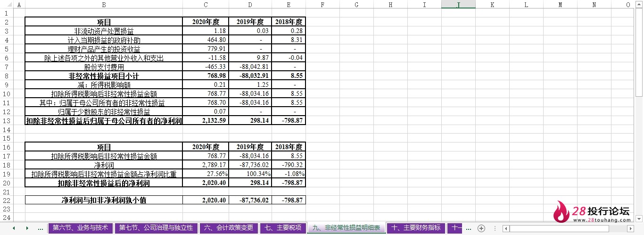The image size is (644, 235).
Task: Open the 第七节、公司治理与独立性 sheet tab
Action: point(156,228)
